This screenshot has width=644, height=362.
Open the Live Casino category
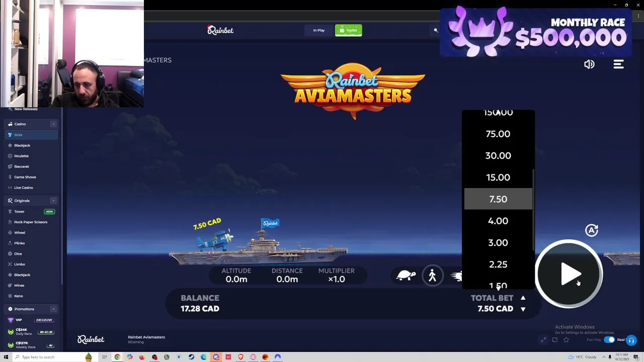pos(31,188)
